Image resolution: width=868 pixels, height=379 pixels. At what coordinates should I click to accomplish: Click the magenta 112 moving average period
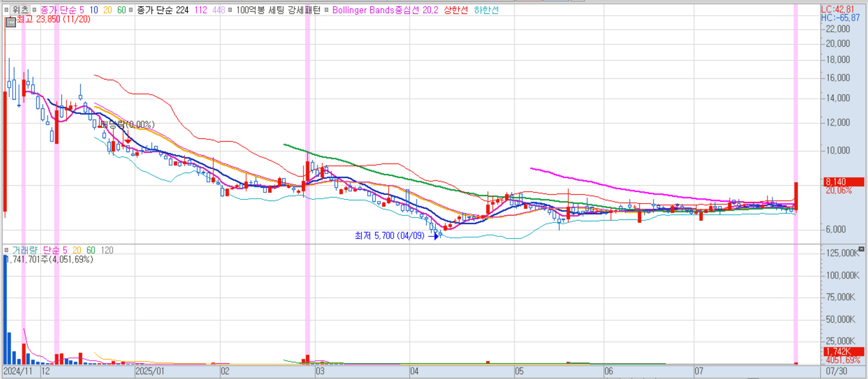pos(201,10)
